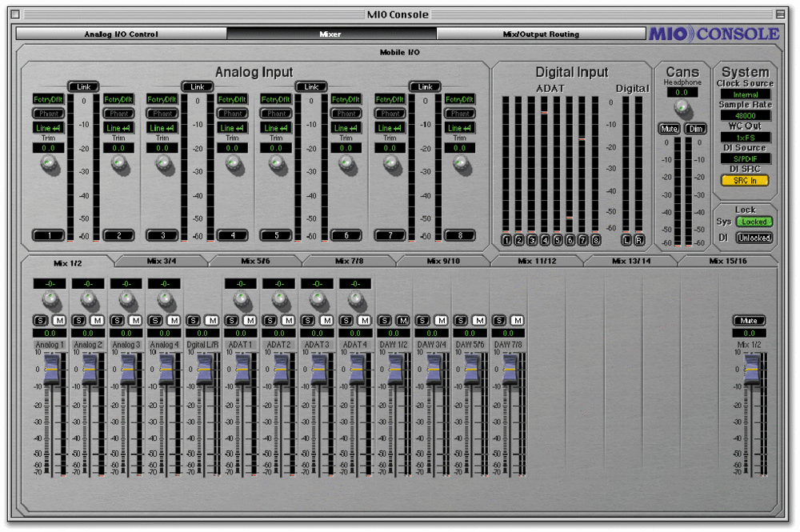Click the Trim knob for analog input 3
800x532 pixels.
click(x=162, y=163)
